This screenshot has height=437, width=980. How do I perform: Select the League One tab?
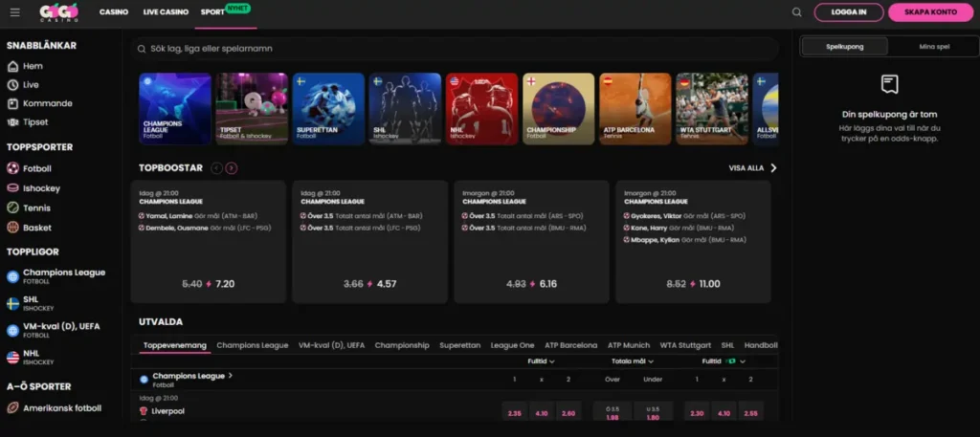point(513,345)
